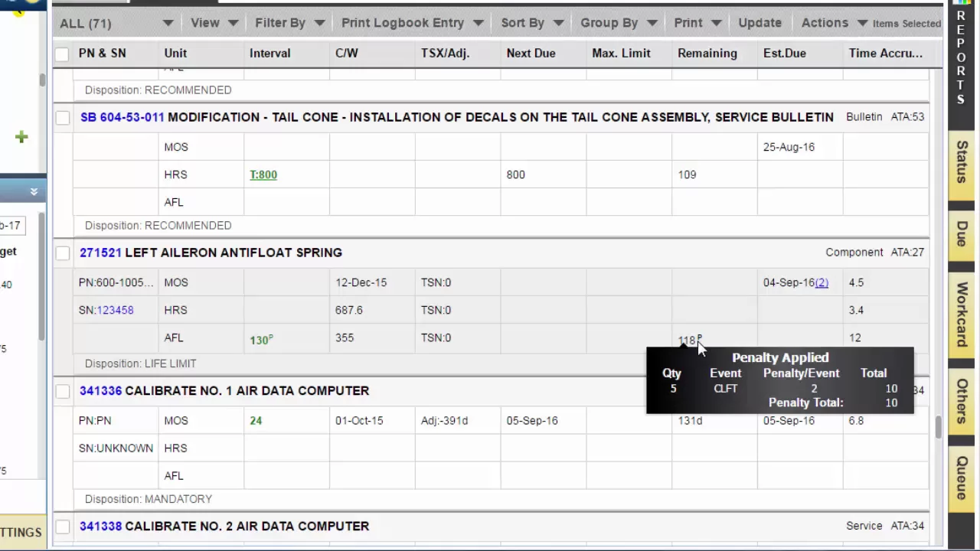Viewport: 980px width, 551px height.
Task: Click Disposition: LIFE LIMIT text
Action: pos(141,364)
